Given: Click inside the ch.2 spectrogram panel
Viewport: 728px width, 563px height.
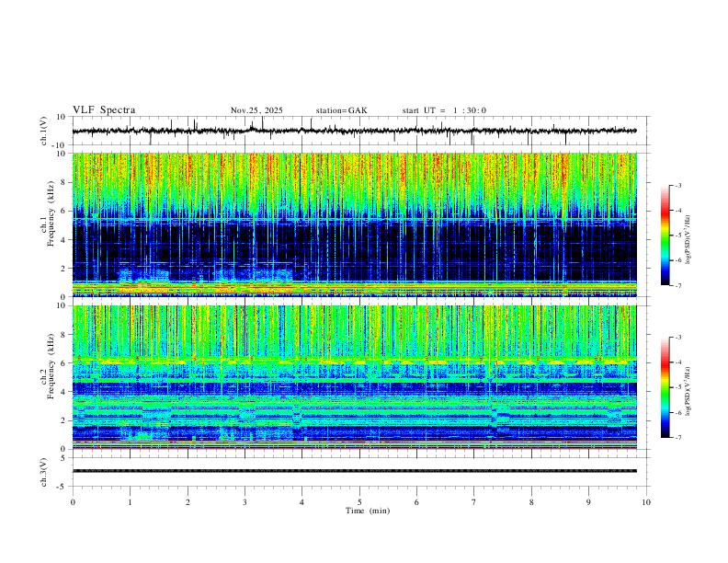Looking at the screenshot, I should pos(354,377).
